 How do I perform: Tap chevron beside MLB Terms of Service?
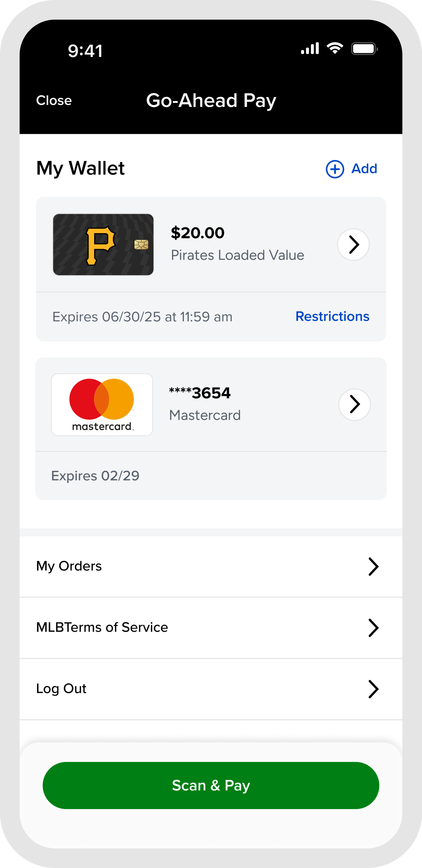point(373,628)
